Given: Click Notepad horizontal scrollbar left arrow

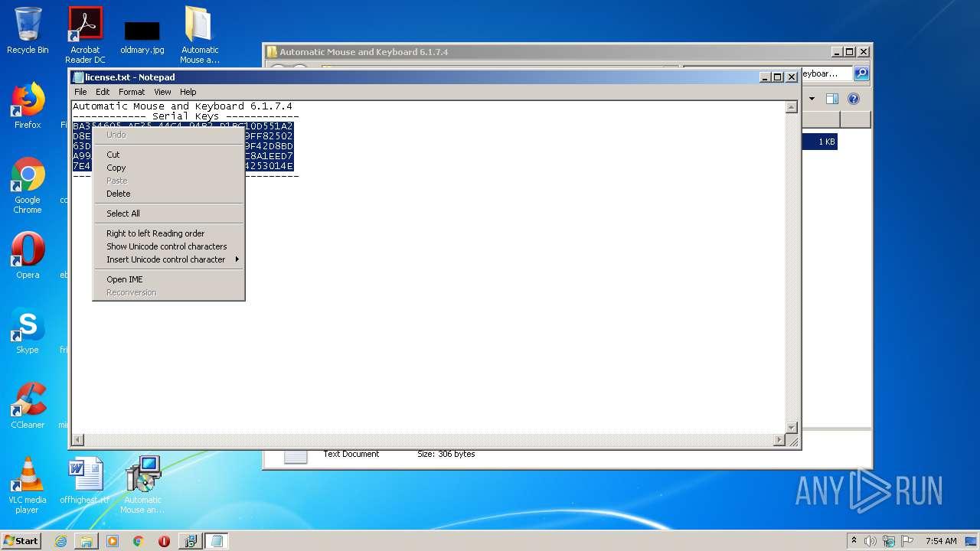Looking at the screenshot, I should point(77,440).
